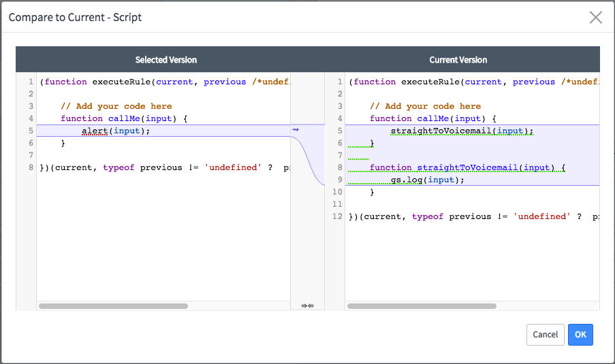Click line 12 closing statement in Current Version
Image resolution: width=615 pixels, height=364 pixels.
(474, 216)
